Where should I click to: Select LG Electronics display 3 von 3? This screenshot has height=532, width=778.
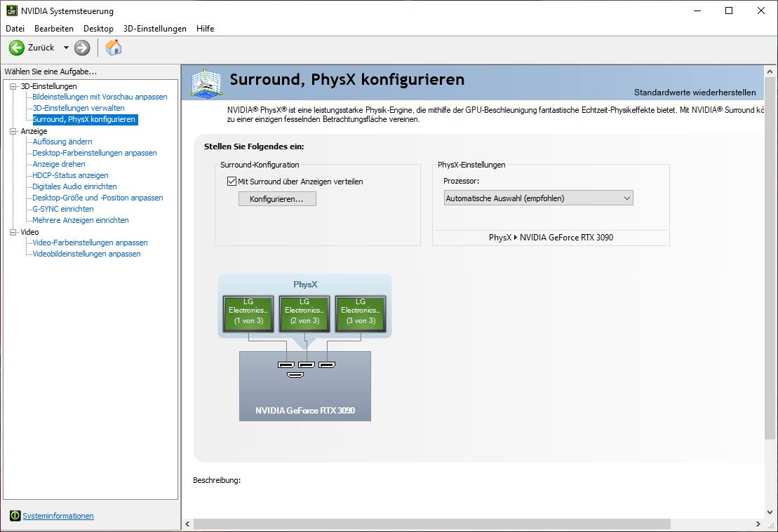(361, 313)
